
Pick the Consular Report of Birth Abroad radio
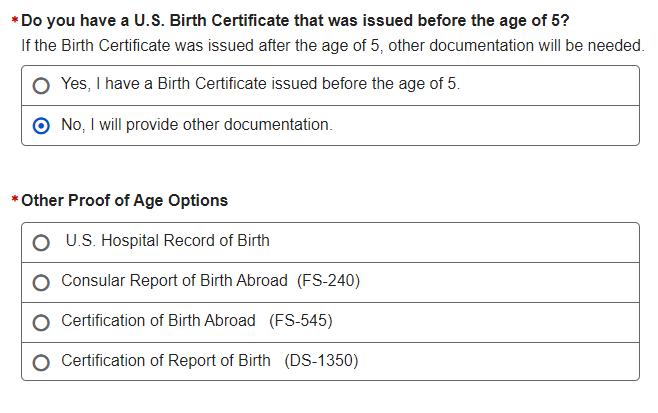tap(41, 282)
